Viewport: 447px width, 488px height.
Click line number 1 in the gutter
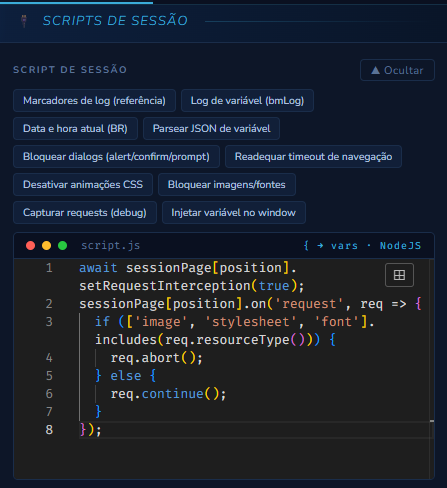[x=49, y=268]
